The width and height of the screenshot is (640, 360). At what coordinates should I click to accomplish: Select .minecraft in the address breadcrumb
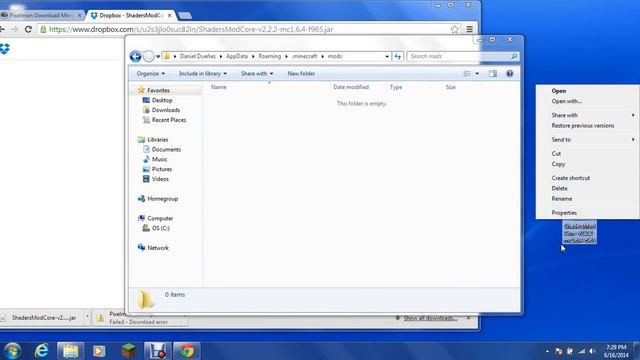[x=304, y=56]
